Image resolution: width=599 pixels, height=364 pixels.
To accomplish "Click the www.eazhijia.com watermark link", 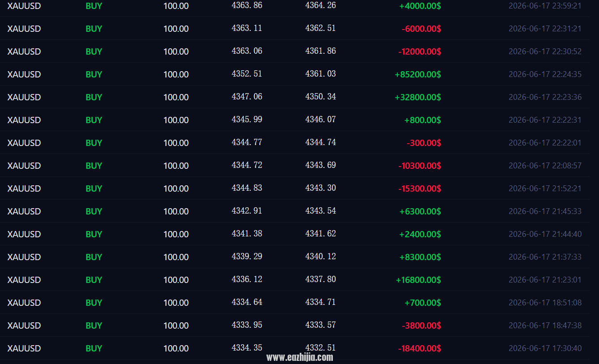I will (300, 357).
